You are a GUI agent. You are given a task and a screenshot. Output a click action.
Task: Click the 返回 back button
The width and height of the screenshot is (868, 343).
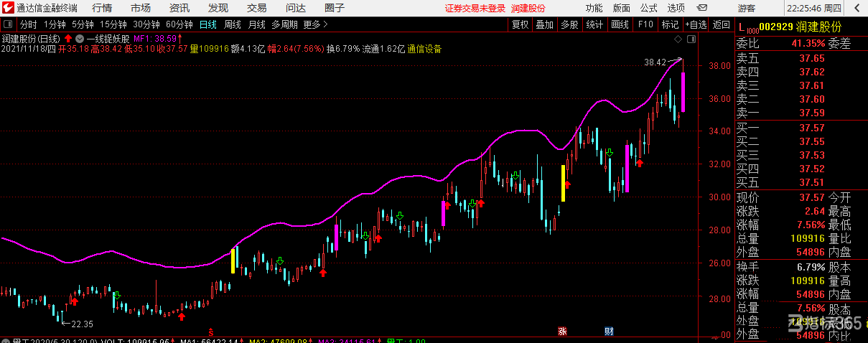(x=720, y=24)
